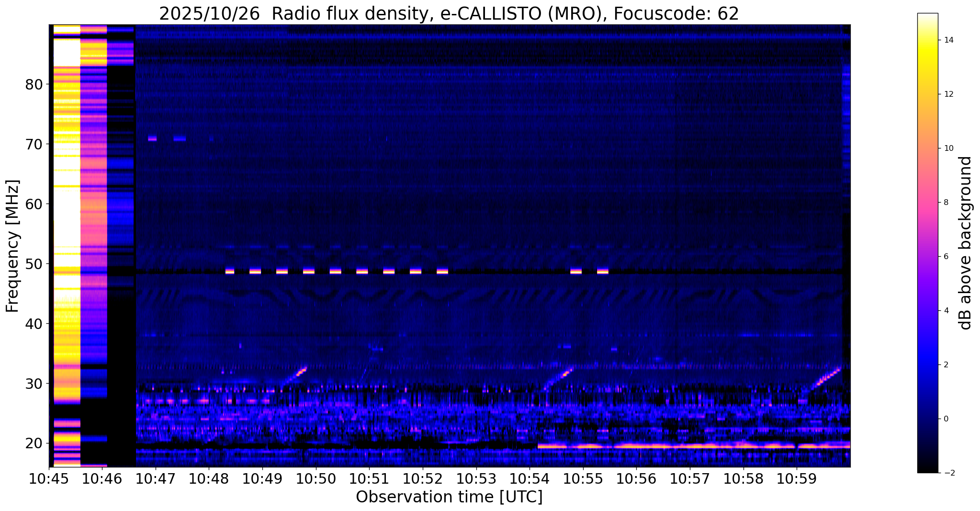This screenshot has width=980, height=511.
Task: Select the 10:55 time tick label
Action: pyautogui.click(x=583, y=479)
